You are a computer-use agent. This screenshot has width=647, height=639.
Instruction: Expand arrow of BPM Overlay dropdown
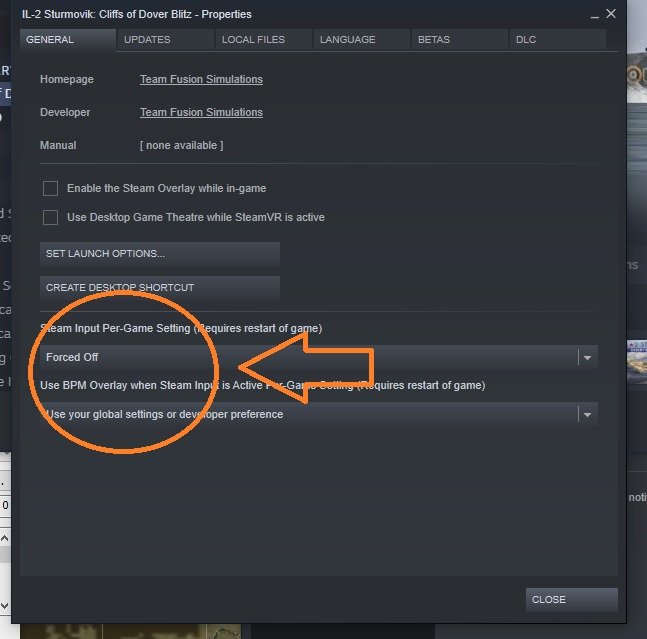[x=588, y=415]
